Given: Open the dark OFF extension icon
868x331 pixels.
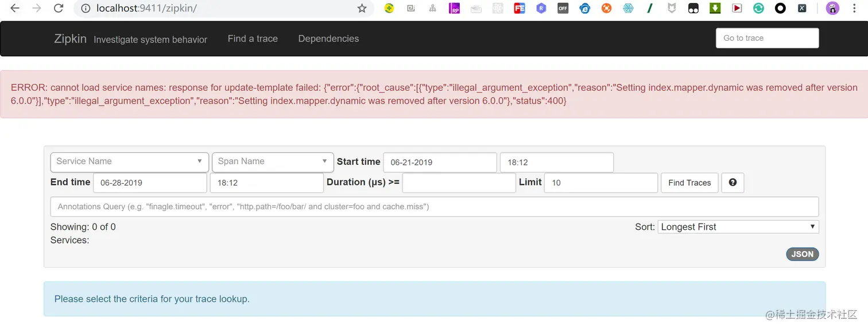Looking at the screenshot, I should click(x=563, y=9).
